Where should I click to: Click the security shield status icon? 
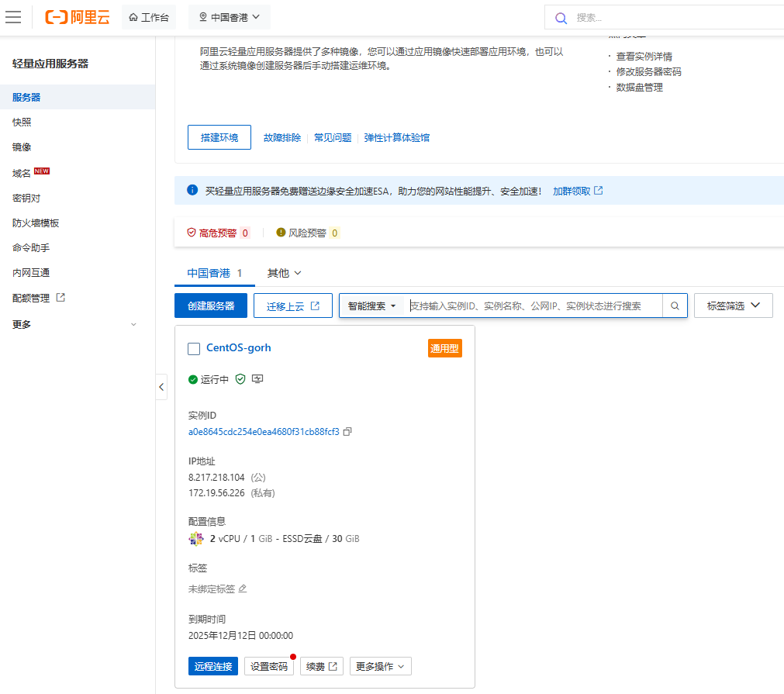click(x=240, y=379)
